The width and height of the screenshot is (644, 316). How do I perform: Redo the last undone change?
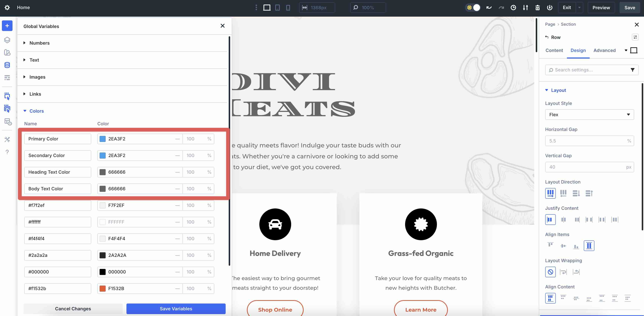[501, 8]
